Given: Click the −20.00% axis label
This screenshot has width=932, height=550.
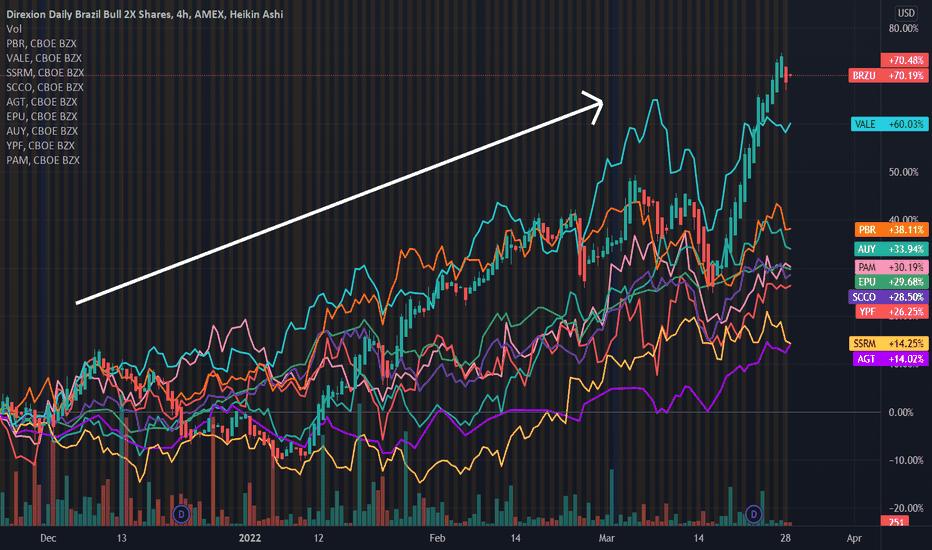Looking at the screenshot, I should (x=906, y=508).
